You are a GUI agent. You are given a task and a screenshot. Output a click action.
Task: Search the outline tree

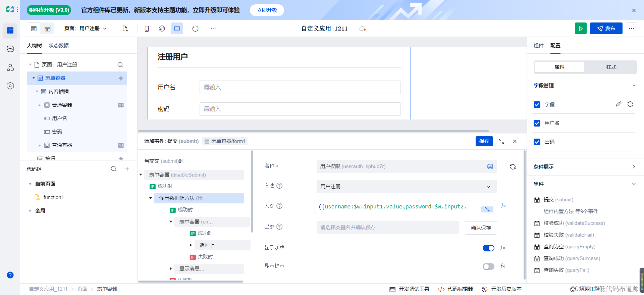tap(120, 65)
